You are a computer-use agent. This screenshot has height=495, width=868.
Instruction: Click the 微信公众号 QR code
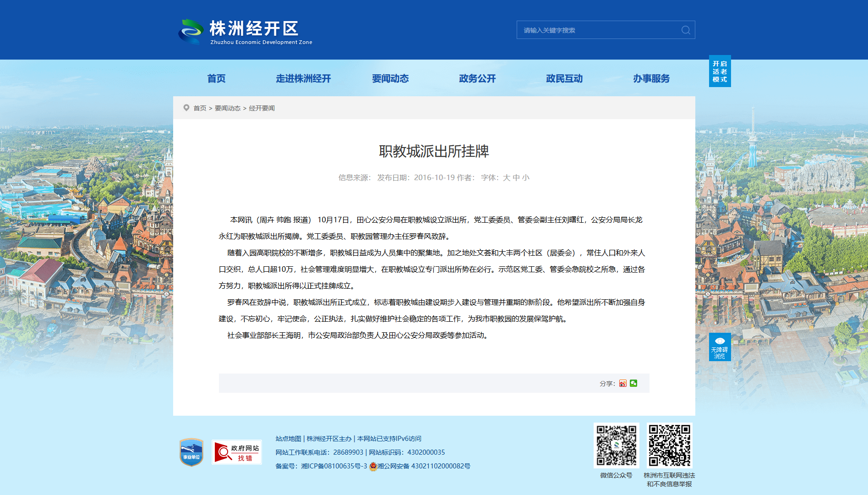coord(617,445)
